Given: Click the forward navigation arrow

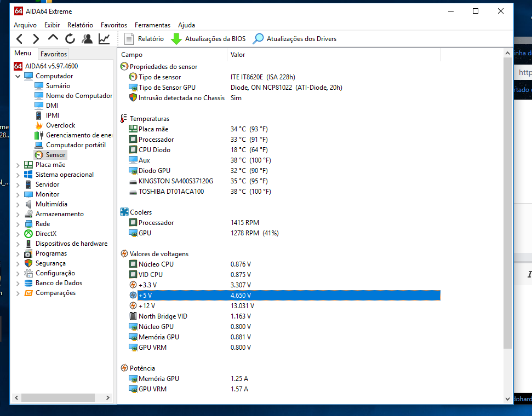Looking at the screenshot, I should point(36,39).
